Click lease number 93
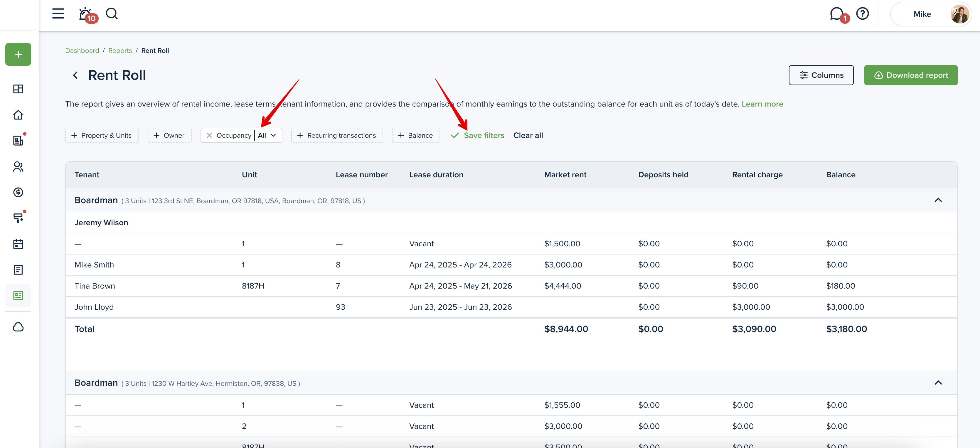 [340, 307]
